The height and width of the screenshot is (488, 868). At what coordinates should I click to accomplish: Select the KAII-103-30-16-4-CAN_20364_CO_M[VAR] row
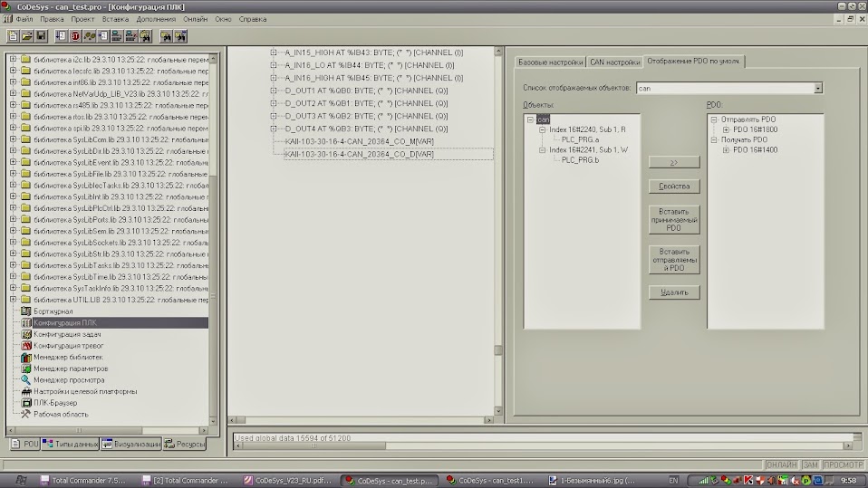(360, 141)
